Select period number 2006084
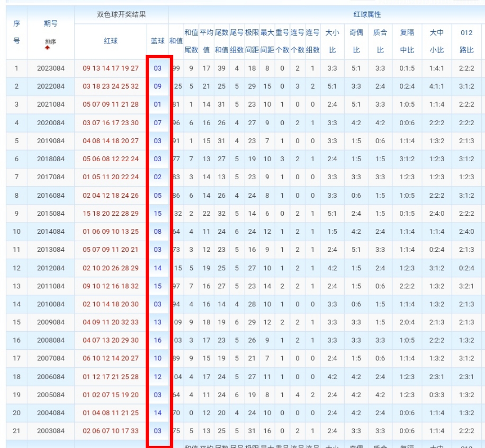 click(x=51, y=377)
